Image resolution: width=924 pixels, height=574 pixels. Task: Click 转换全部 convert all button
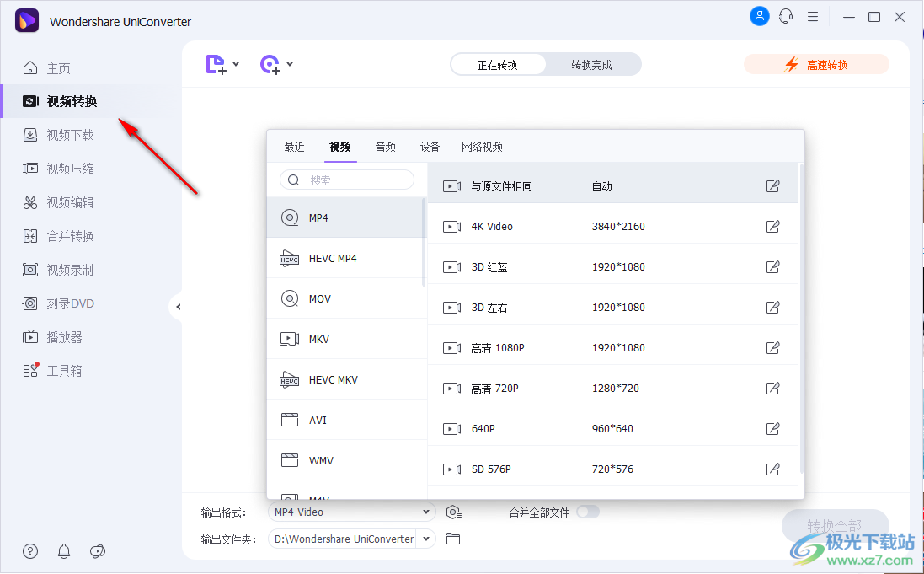point(835,526)
